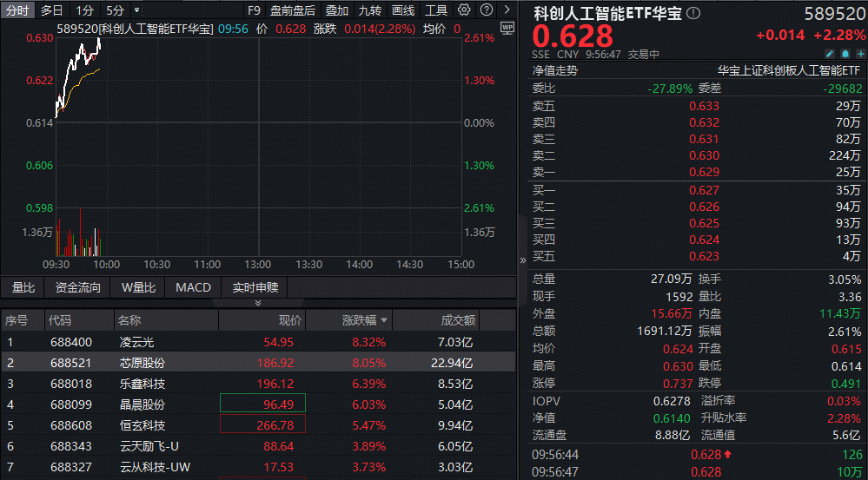Click the 卖一 price 0.629

(x=704, y=173)
